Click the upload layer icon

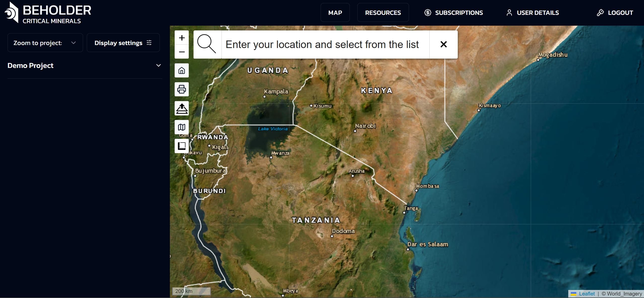(x=182, y=108)
